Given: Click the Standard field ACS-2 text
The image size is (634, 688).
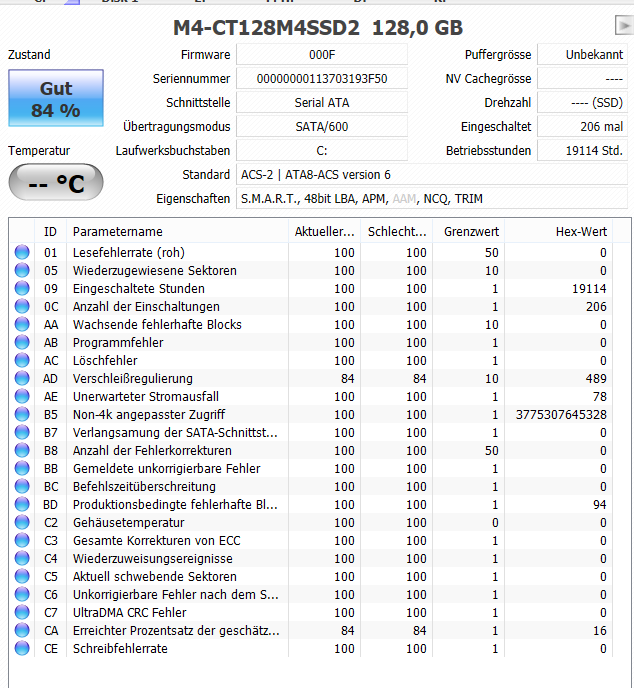Looking at the screenshot, I should [x=432, y=175].
